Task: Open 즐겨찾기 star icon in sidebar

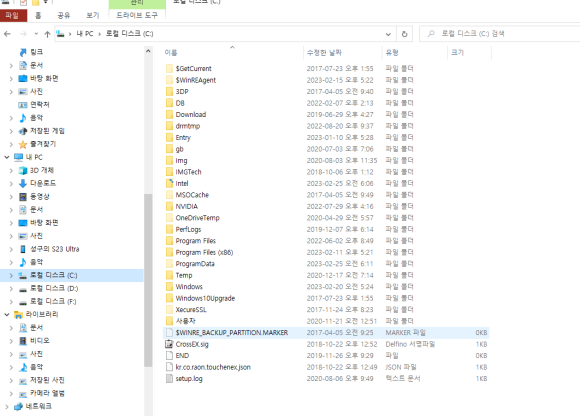Action: [x=23, y=144]
